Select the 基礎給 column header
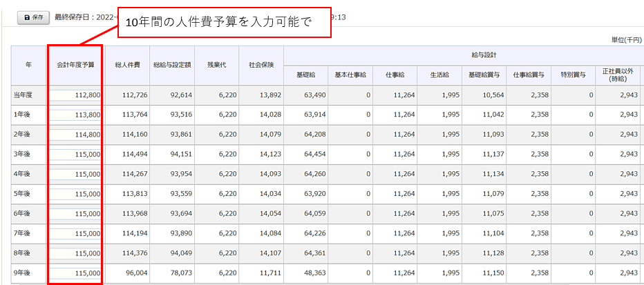Screen dimensions: 644x285 [x=305, y=75]
